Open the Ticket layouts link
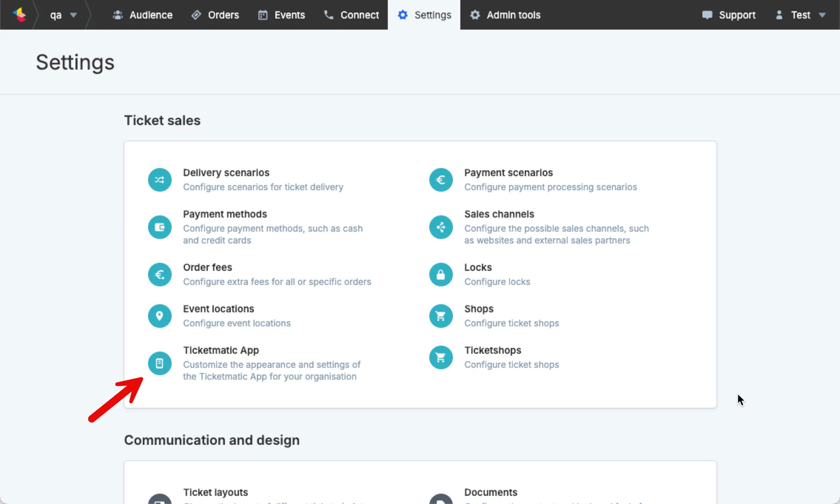 215,493
